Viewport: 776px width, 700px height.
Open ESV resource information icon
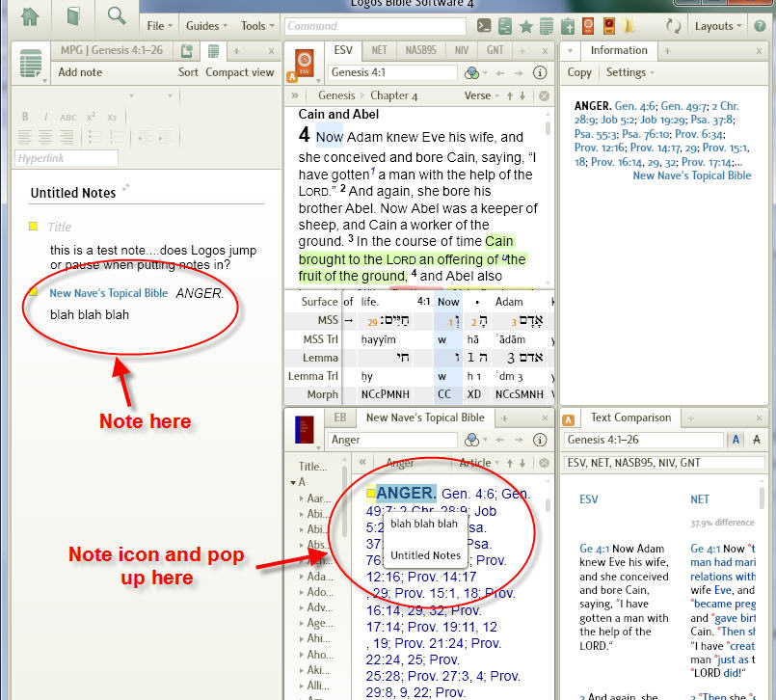[x=540, y=72]
